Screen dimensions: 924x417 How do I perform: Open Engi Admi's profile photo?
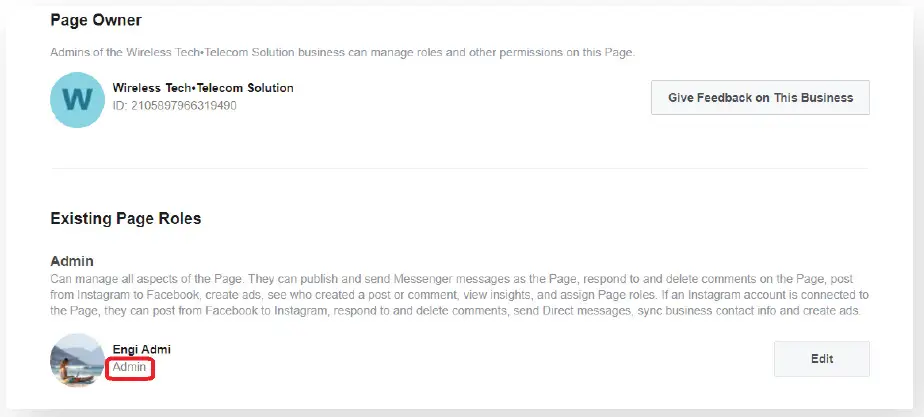click(78, 359)
